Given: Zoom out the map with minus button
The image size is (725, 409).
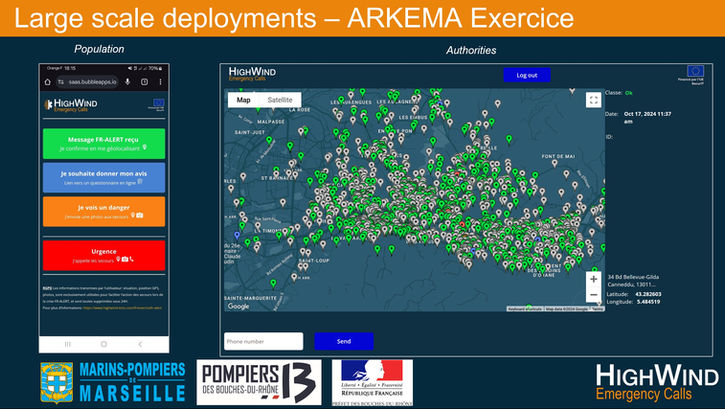Looking at the screenshot, I should (x=594, y=294).
